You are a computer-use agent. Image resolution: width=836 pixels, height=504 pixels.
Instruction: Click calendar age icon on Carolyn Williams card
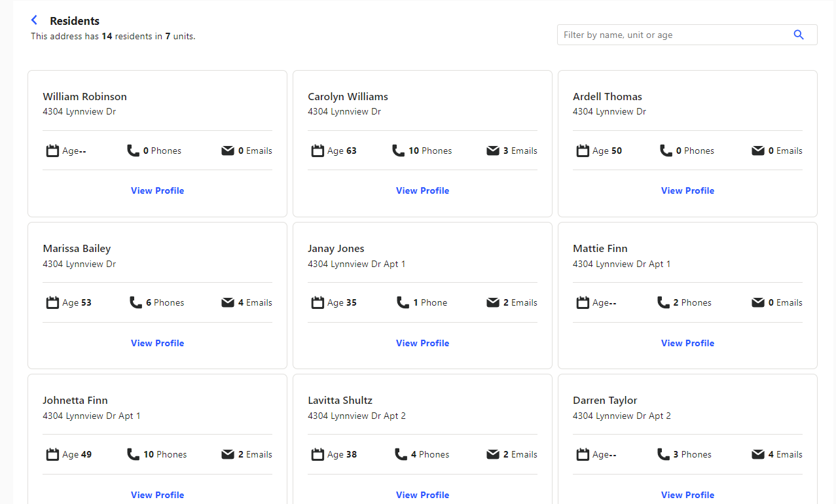tap(318, 151)
